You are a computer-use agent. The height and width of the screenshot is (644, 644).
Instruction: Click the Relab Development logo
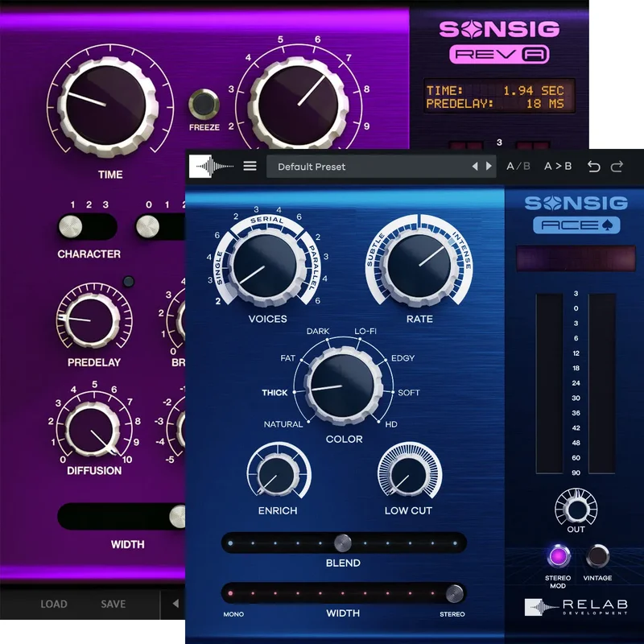tap(576, 607)
